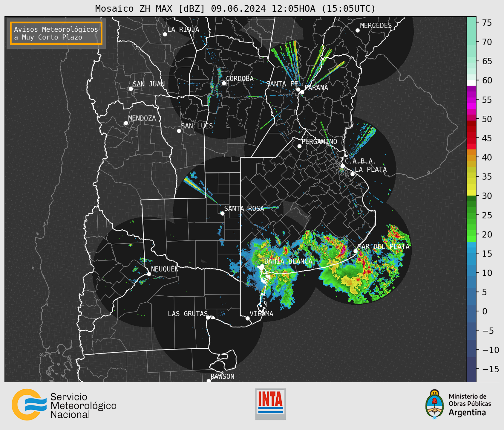The height and width of the screenshot is (430, 504).
Task: Click the LAS GRUTAS city marker dot
Action: [x=208, y=318]
